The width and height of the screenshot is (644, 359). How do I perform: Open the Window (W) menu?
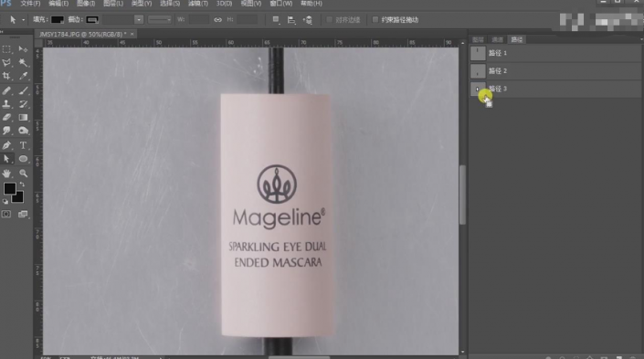pos(281,4)
